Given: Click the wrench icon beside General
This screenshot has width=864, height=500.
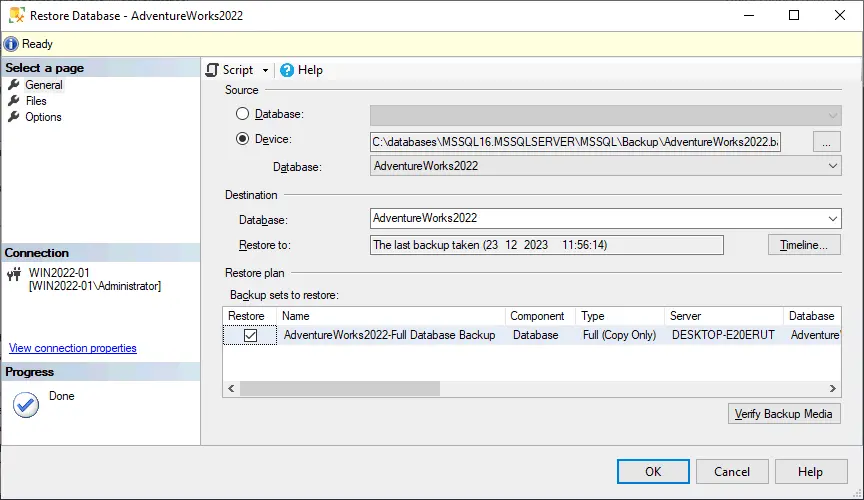Looking at the screenshot, I should 14,85.
